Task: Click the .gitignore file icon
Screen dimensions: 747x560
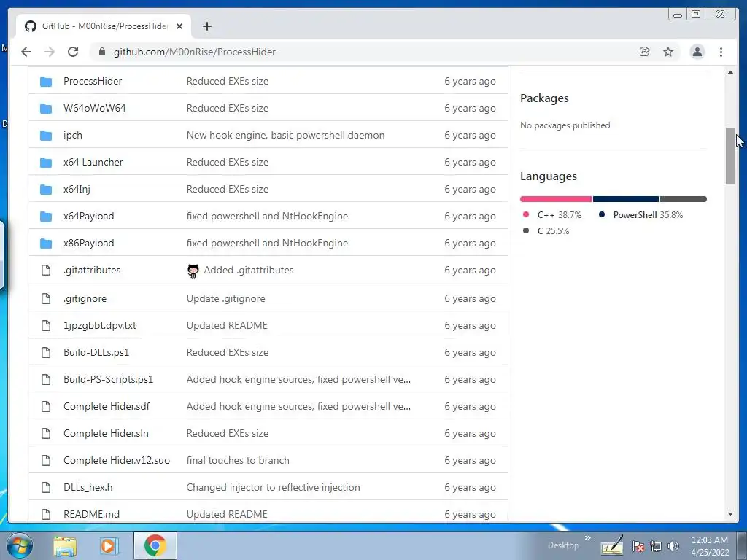Action: [x=46, y=298]
